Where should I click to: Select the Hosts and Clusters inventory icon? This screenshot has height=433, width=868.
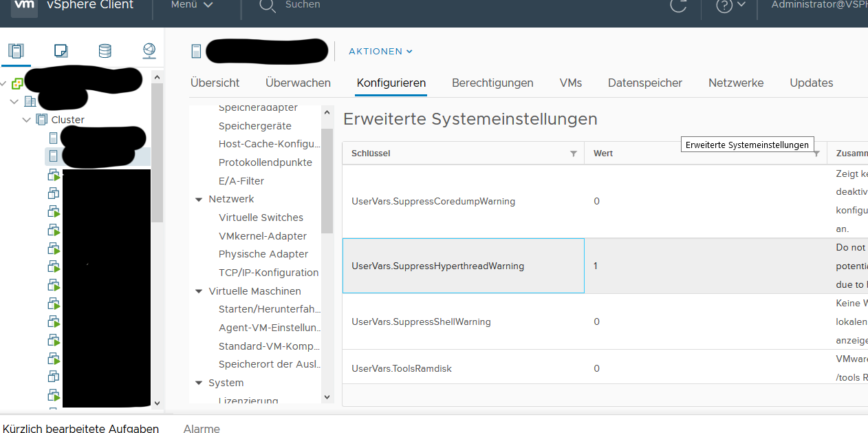tap(16, 50)
